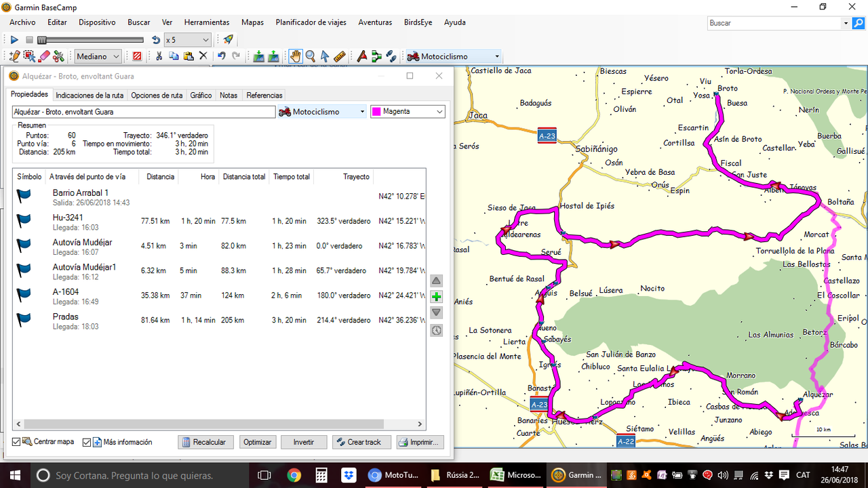Switch to Indicaciones de la ruta tab

(x=90, y=96)
